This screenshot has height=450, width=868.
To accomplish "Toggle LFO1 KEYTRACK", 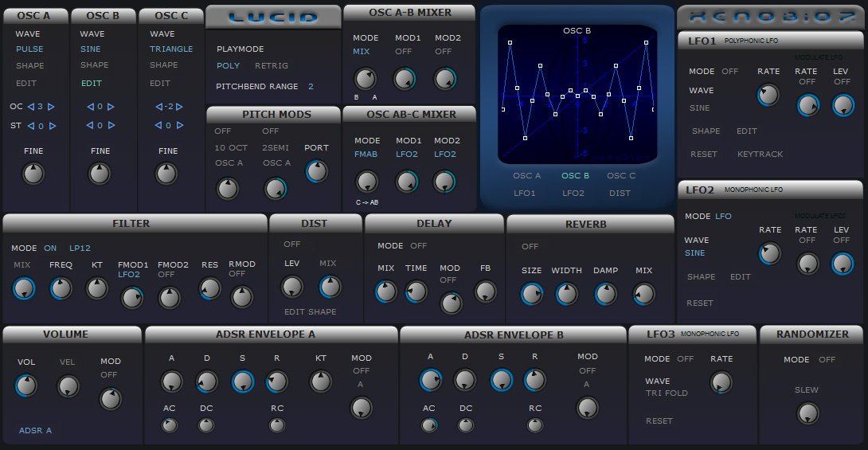I will coord(760,154).
